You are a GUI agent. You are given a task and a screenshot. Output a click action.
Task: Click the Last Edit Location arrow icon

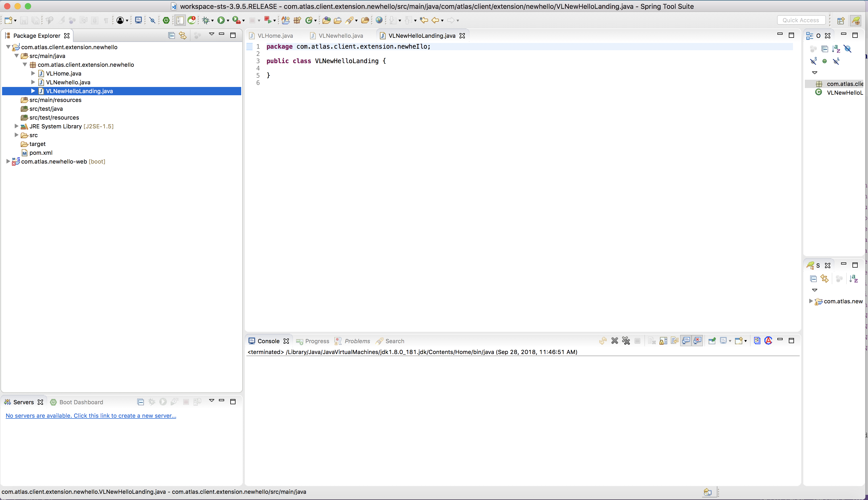coord(424,20)
